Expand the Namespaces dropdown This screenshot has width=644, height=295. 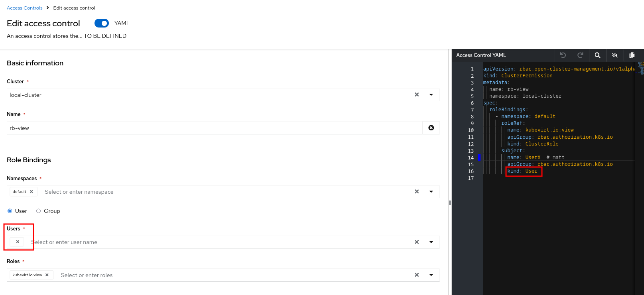431,192
